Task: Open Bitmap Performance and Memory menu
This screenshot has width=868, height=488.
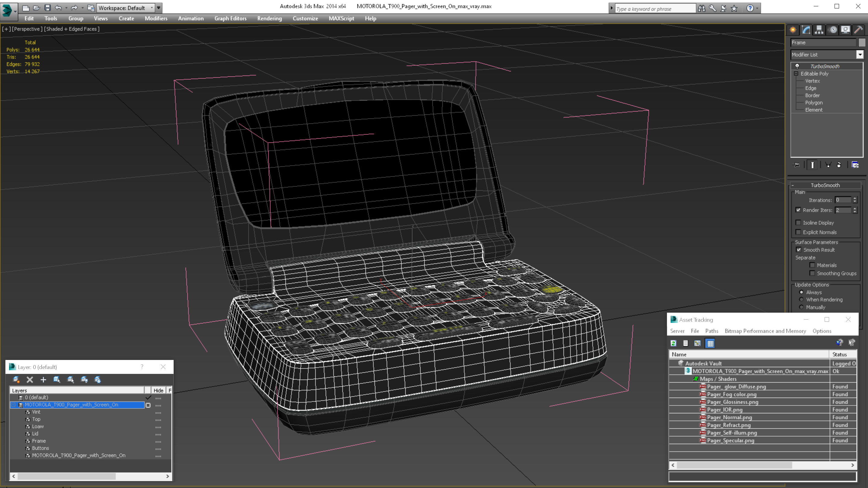Action: pos(765,331)
